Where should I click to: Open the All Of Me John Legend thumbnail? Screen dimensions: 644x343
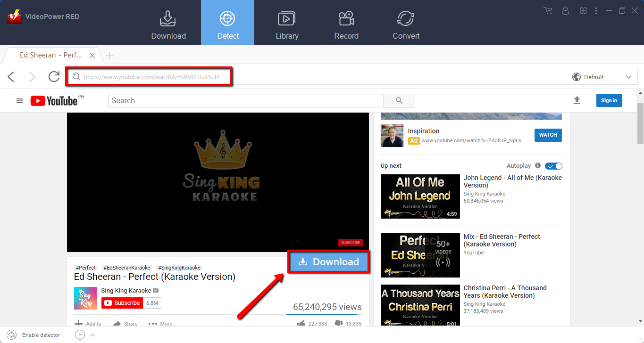420,196
